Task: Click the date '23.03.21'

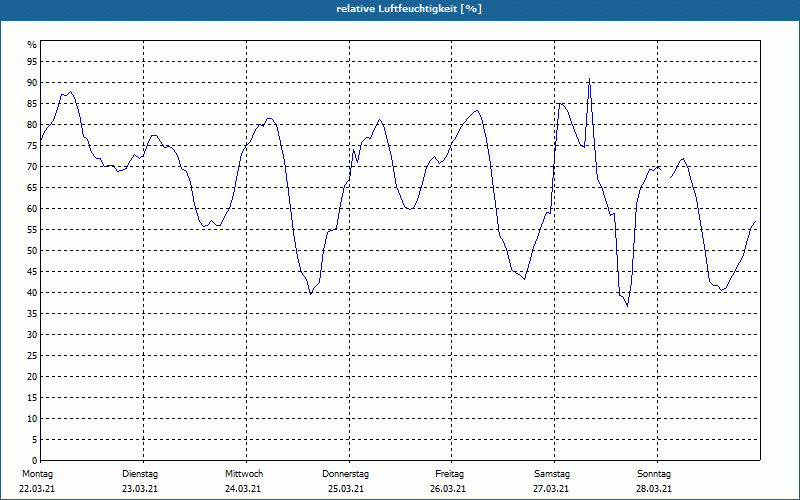Action: tap(140, 489)
